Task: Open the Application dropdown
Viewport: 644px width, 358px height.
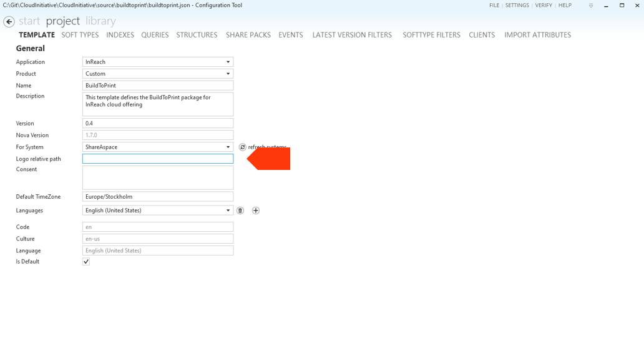Action: (x=158, y=62)
